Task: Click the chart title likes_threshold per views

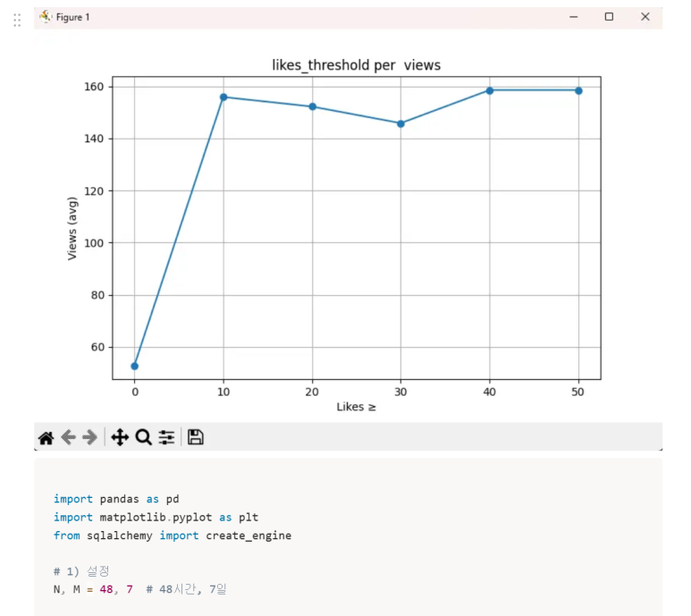Action: click(x=356, y=65)
